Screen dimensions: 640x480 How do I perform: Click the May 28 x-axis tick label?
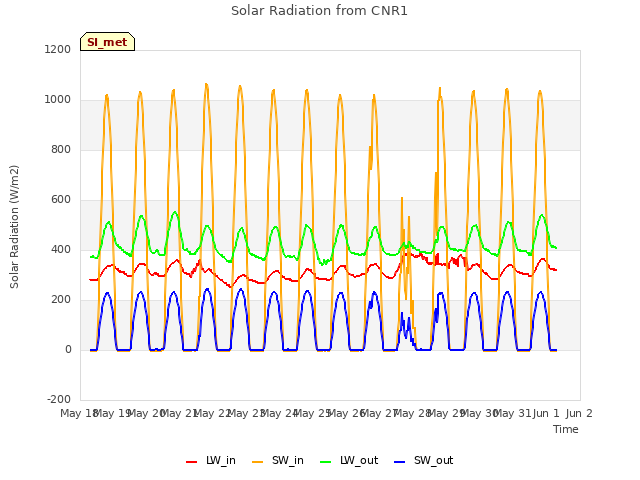412,413
